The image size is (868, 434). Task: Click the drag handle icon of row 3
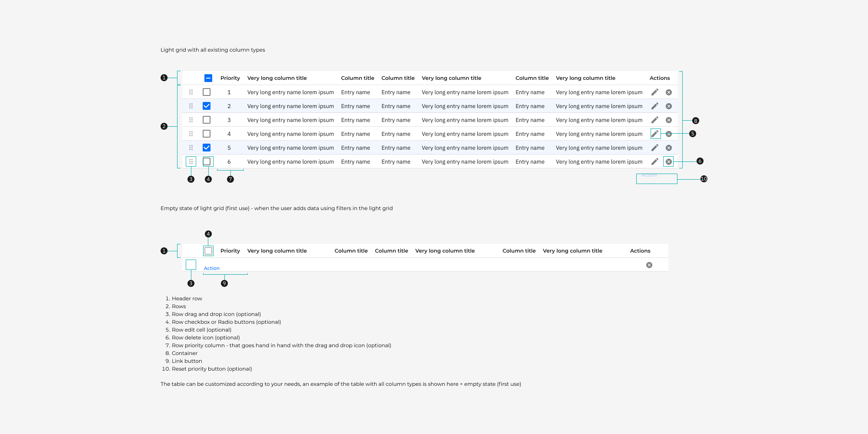(191, 120)
